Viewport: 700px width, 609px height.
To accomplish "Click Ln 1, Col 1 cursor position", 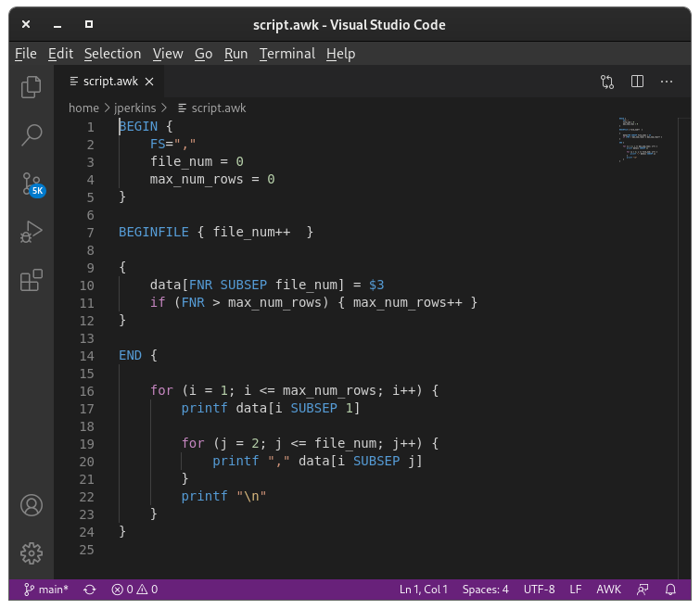I will point(423,590).
